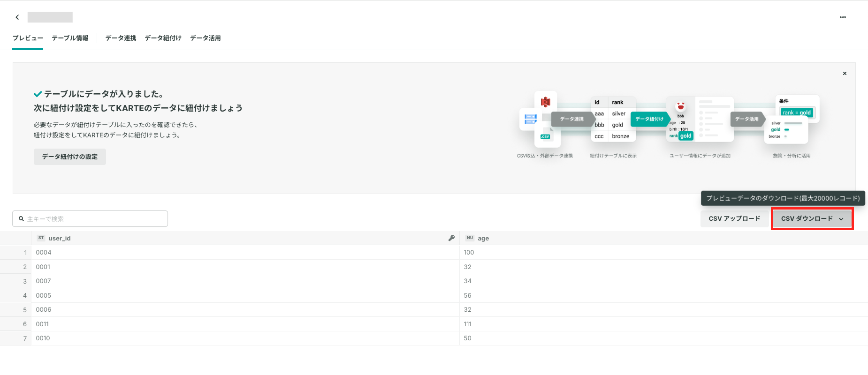
Task: Select cell with user_id 0011
Action: tap(245, 324)
